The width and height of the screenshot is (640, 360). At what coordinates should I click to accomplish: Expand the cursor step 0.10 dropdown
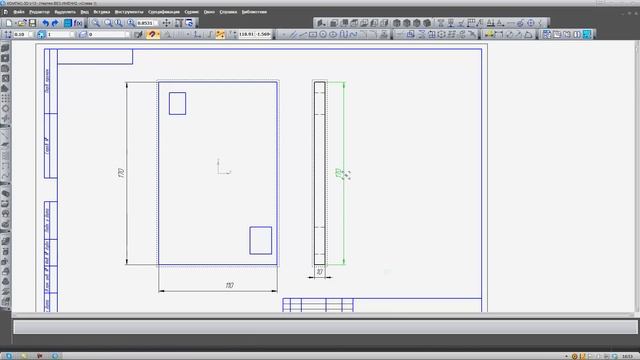click(31, 35)
